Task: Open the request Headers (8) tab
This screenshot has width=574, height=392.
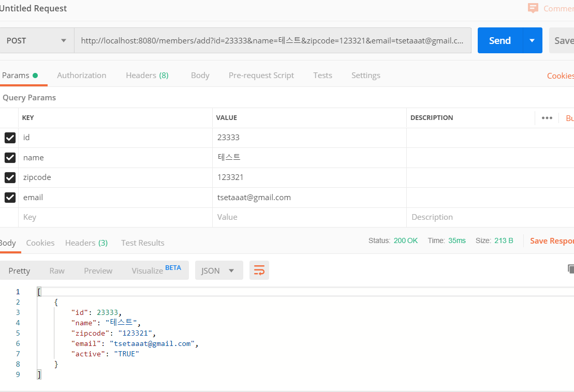Action: 147,76
